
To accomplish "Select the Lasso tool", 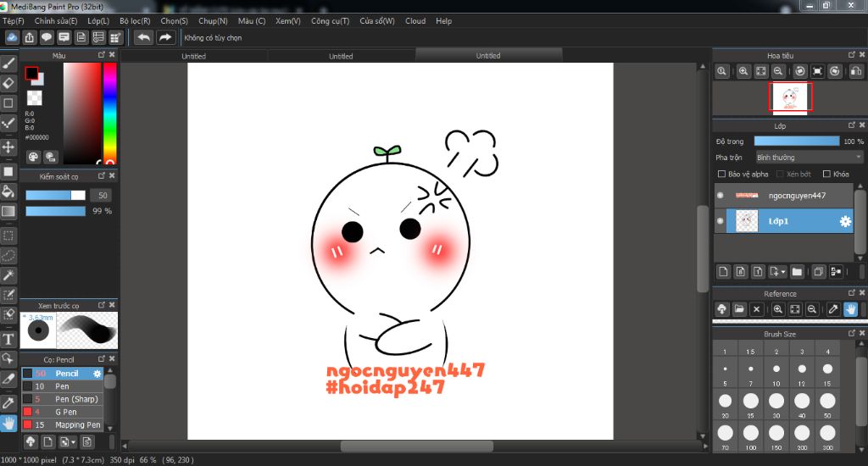I will [8, 256].
